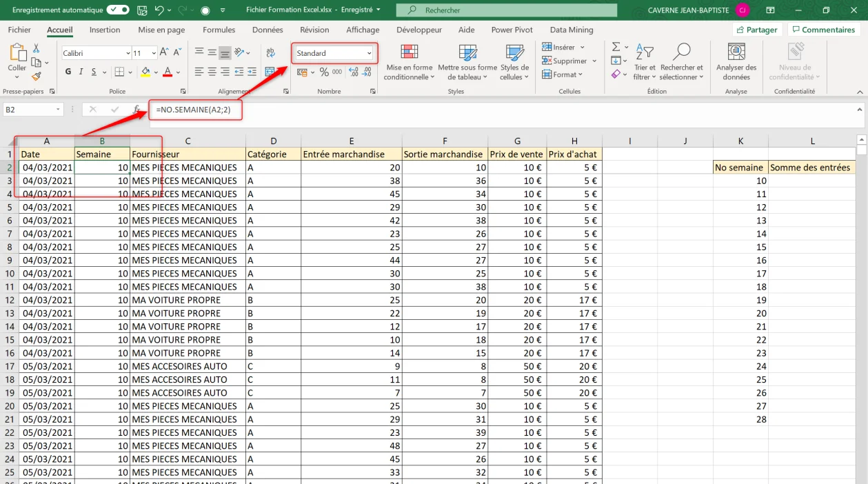Toggle bottom vertical alignment

pos(225,52)
